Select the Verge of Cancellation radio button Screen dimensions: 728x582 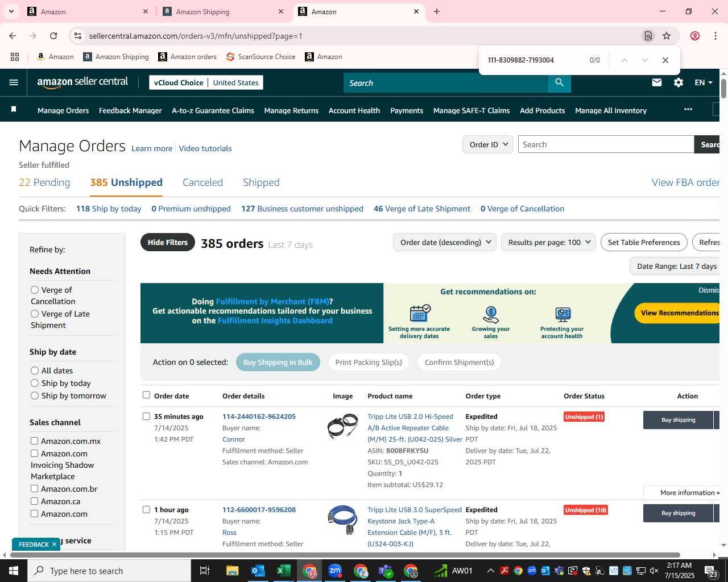[35, 290]
